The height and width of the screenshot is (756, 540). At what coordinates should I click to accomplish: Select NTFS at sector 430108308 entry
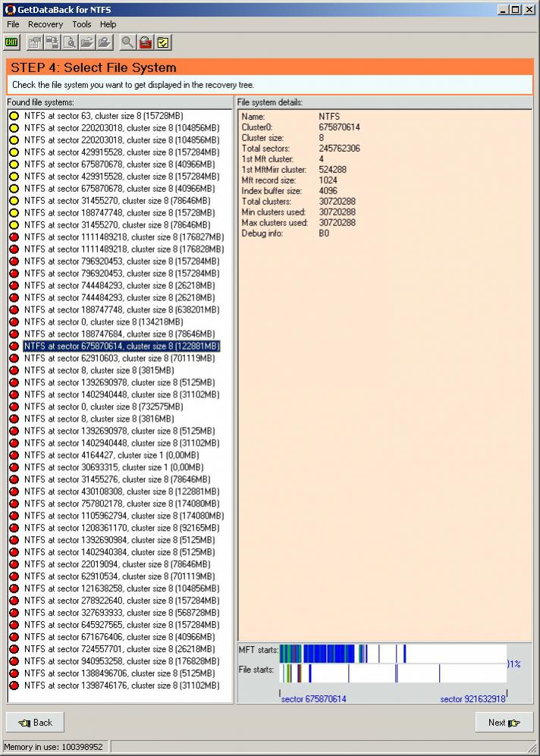[121, 491]
